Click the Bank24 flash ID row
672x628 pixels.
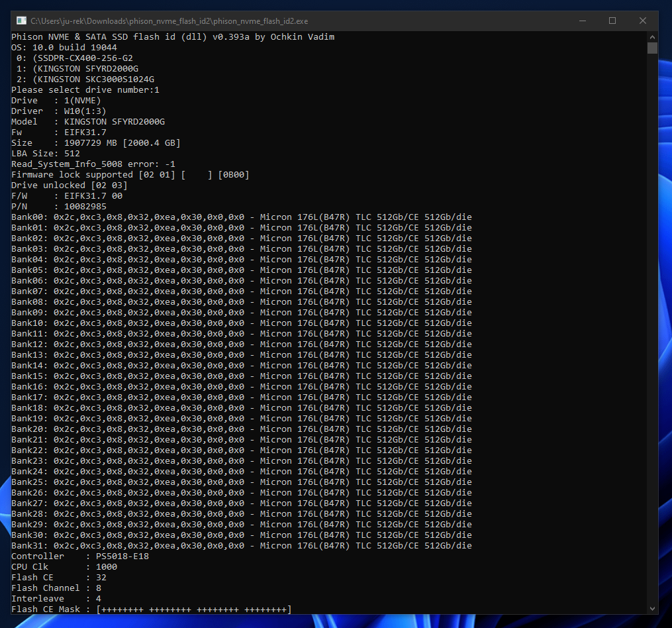pyautogui.click(x=241, y=472)
